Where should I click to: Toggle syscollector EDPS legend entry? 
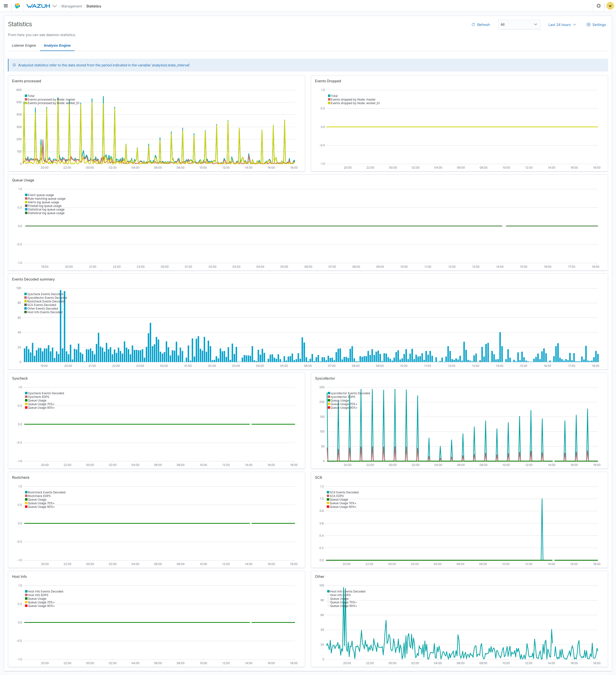click(x=341, y=397)
